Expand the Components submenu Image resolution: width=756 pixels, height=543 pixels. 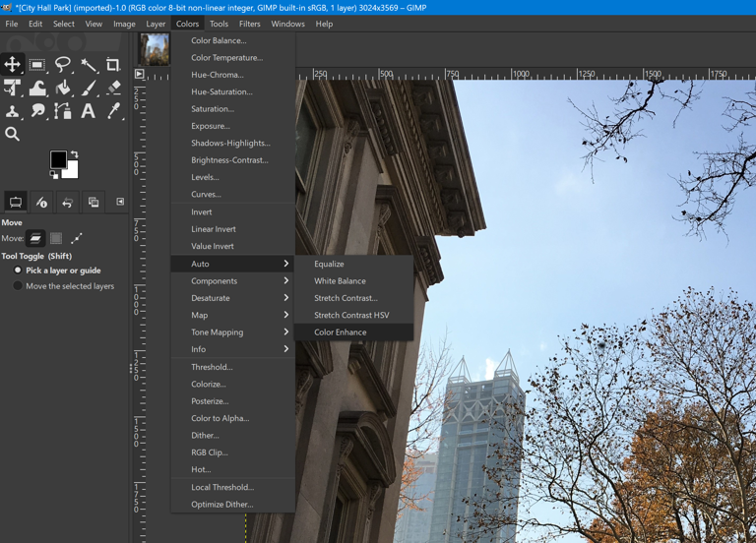(x=233, y=281)
